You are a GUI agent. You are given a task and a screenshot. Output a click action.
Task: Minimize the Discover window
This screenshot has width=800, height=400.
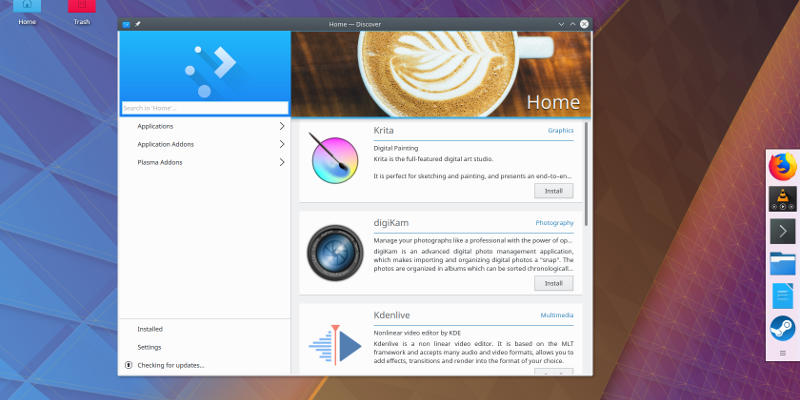click(x=561, y=24)
